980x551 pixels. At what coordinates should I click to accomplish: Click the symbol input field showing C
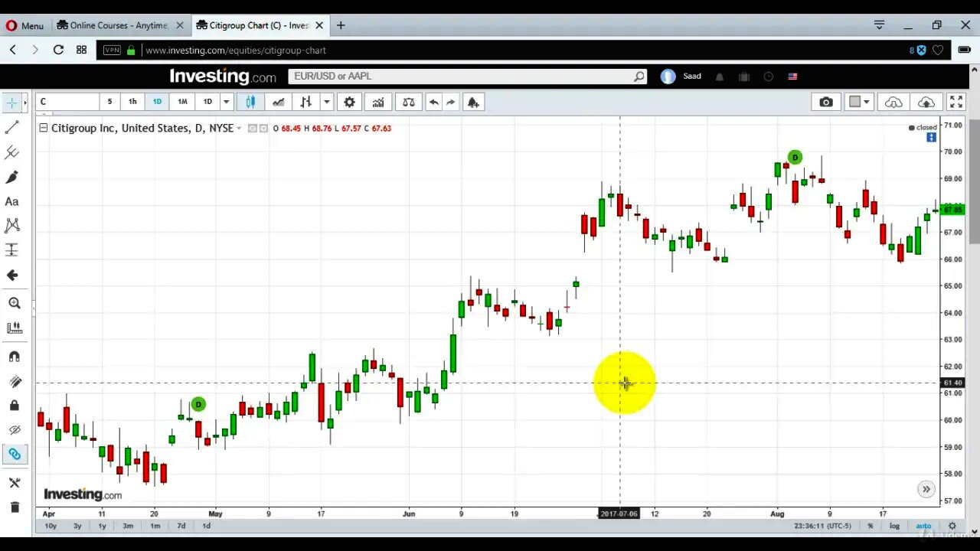coord(67,102)
